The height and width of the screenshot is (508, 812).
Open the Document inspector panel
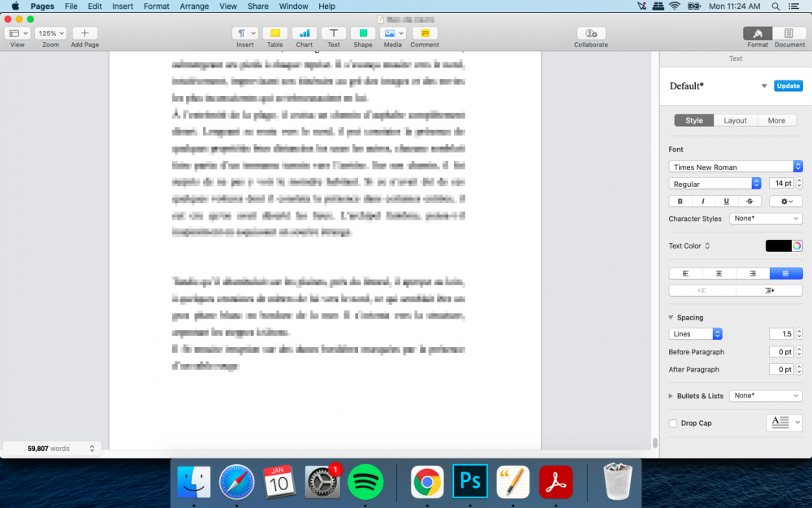pyautogui.click(x=788, y=33)
